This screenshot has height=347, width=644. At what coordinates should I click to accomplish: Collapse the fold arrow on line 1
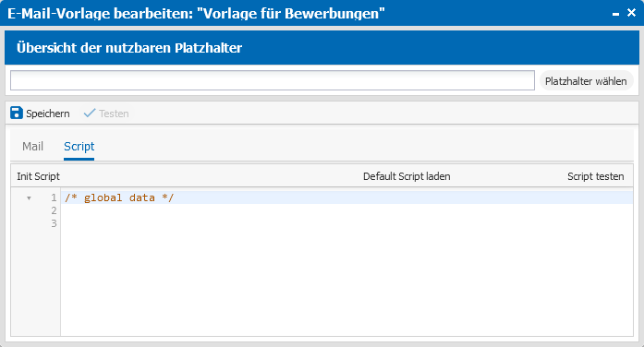tap(29, 198)
